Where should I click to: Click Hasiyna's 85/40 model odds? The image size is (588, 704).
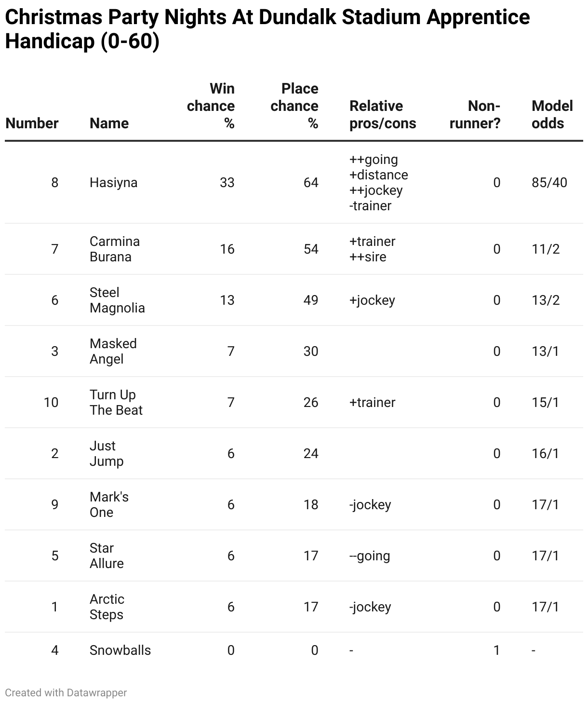pos(549,183)
